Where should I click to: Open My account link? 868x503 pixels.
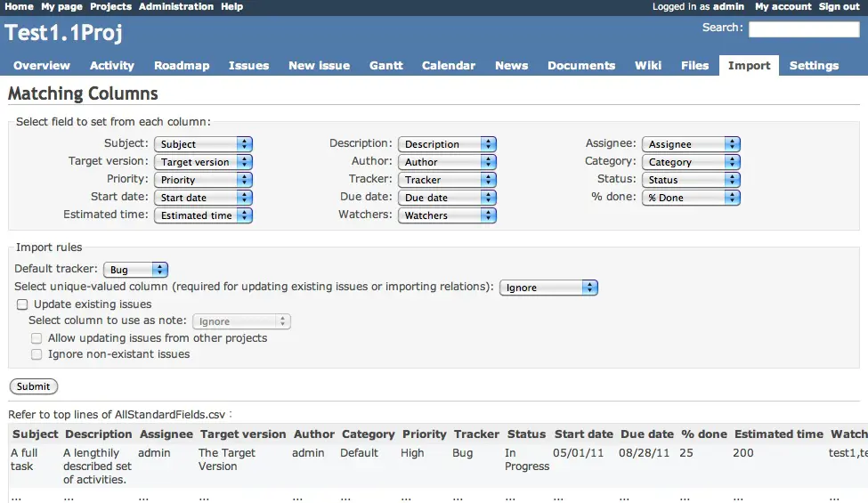783,6
